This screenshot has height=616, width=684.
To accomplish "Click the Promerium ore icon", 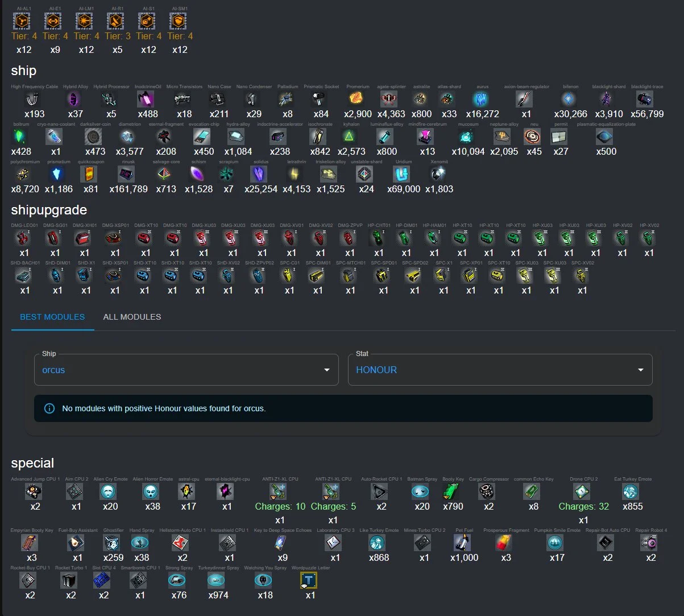I will tap(356, 99).
